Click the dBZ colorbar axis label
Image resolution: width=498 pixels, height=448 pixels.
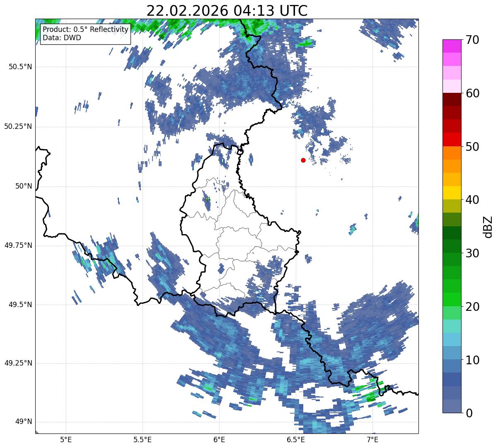(488, 226)
